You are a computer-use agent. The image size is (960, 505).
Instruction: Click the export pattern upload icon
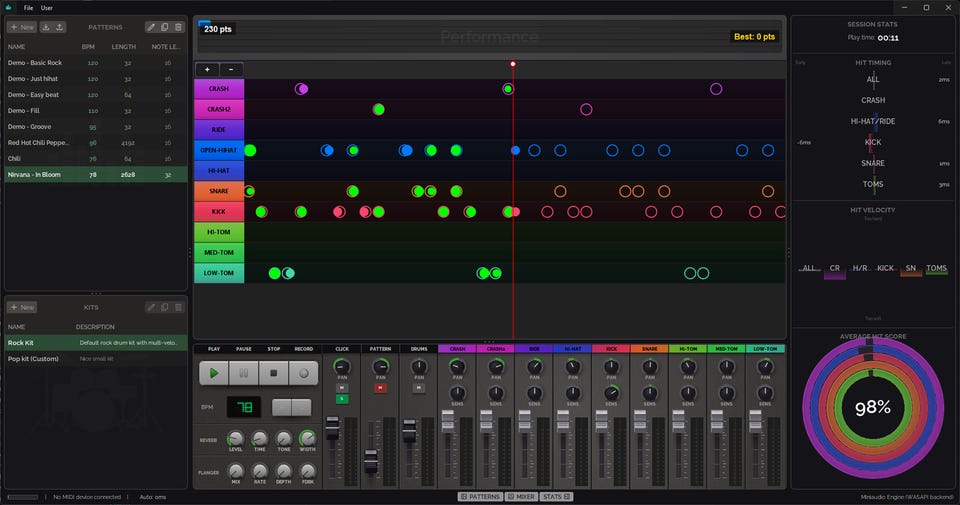[x=61, y=27]
